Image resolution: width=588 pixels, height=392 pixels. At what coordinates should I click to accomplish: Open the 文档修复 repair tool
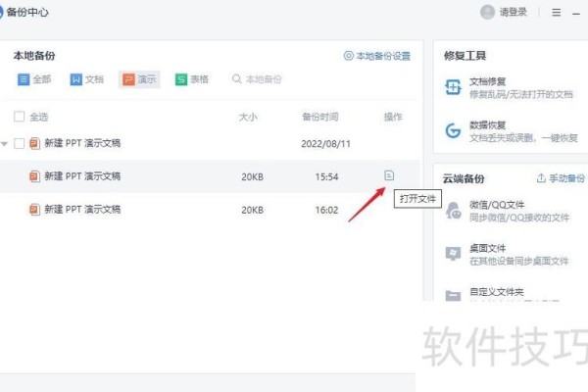click(x=509, y=87)
